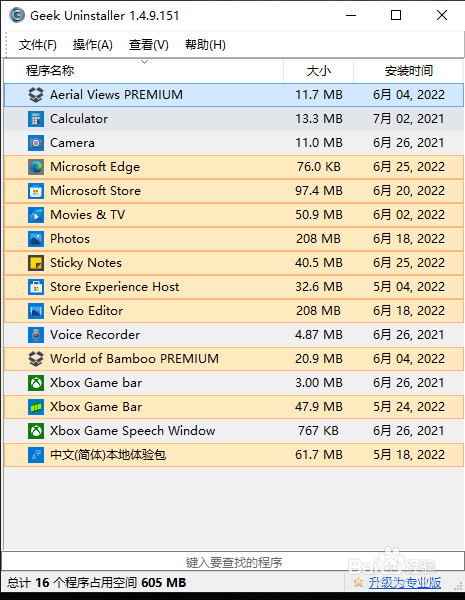Open the 查看(V) menu
465x600 pixels.
148,45
